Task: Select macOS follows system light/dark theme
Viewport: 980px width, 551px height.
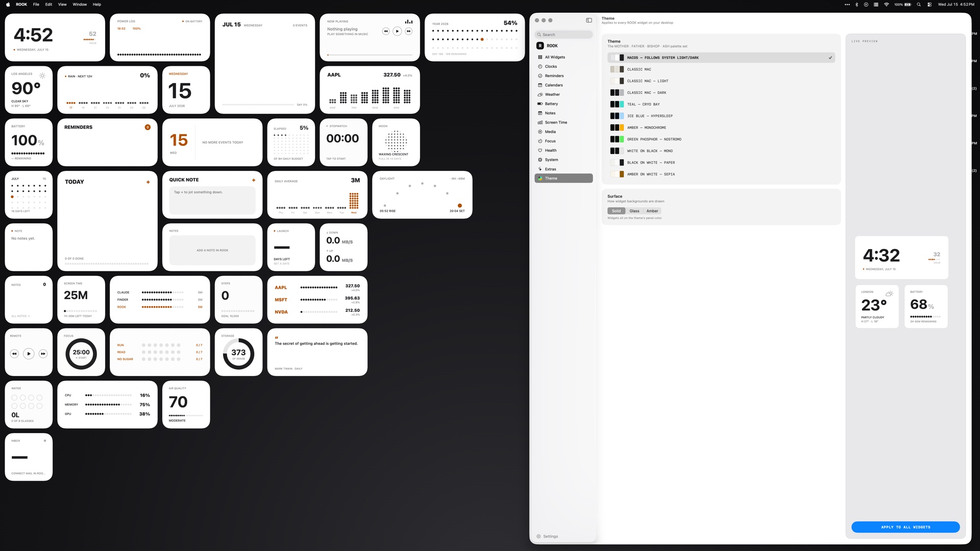Action: 721,58
